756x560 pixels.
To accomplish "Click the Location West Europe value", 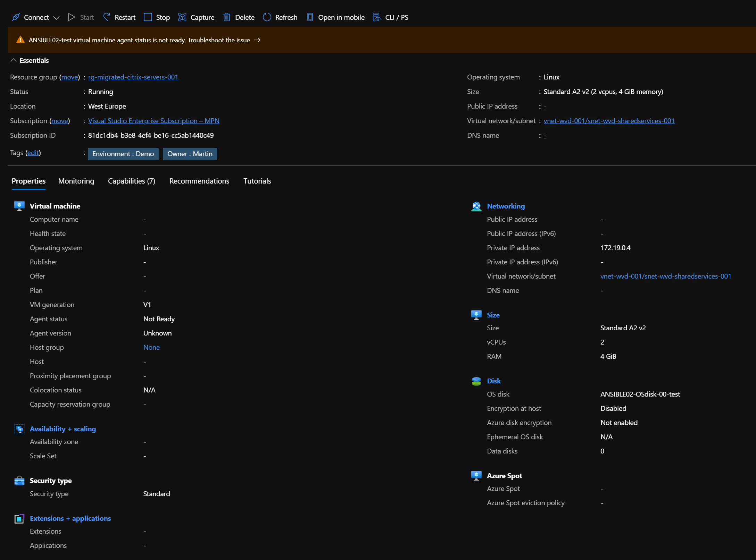I will pyautogui.click(x=107, y=106).
